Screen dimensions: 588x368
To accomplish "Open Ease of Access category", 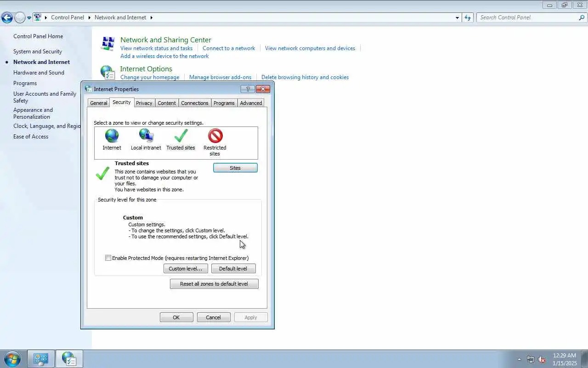I will (31, 137).
